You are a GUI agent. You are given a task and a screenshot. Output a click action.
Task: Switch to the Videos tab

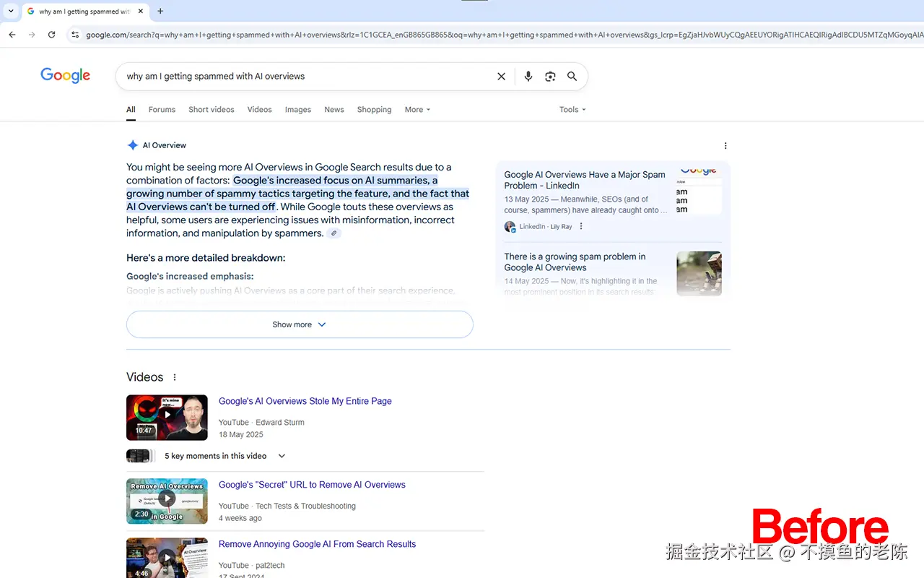[259, 110]
